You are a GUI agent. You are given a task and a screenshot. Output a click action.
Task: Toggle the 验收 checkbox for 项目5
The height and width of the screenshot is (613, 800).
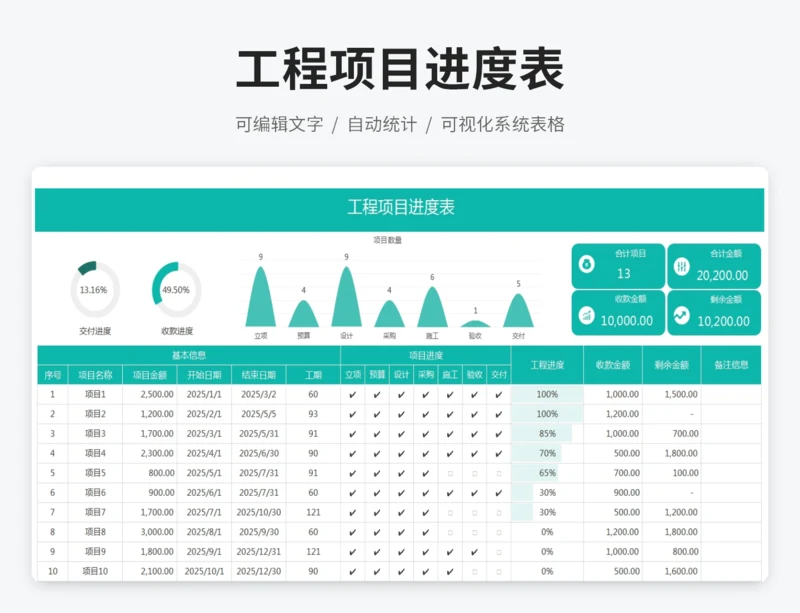click(x=474, y=474)
